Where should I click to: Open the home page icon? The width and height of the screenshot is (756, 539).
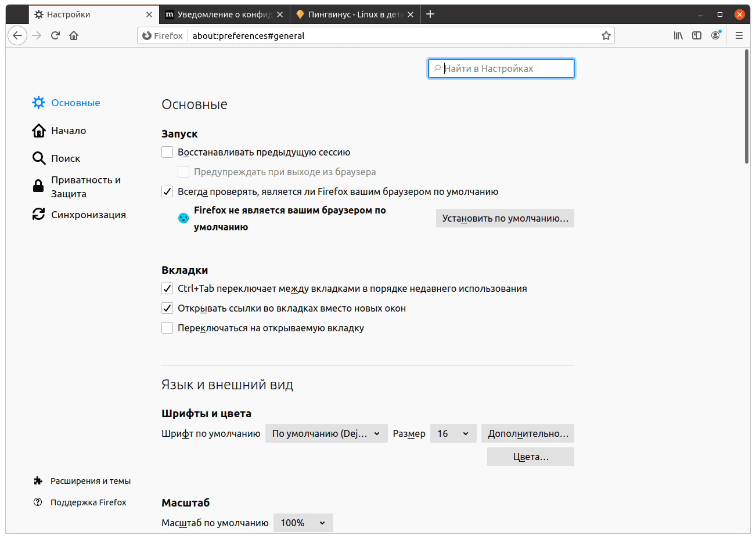tap(74, 35)
